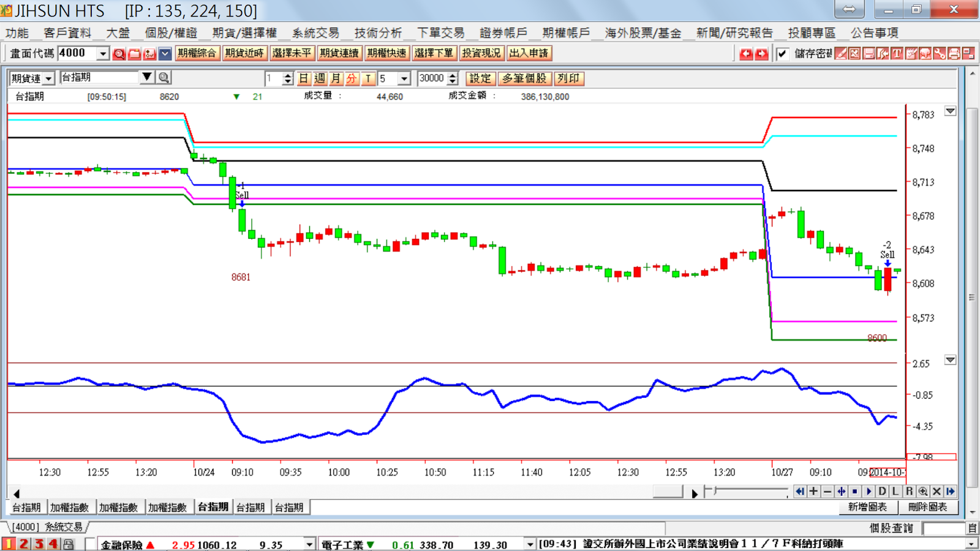The image size is (980, 551).
Task: Select the text 'T' tool icon
Action: click(897, 54)
